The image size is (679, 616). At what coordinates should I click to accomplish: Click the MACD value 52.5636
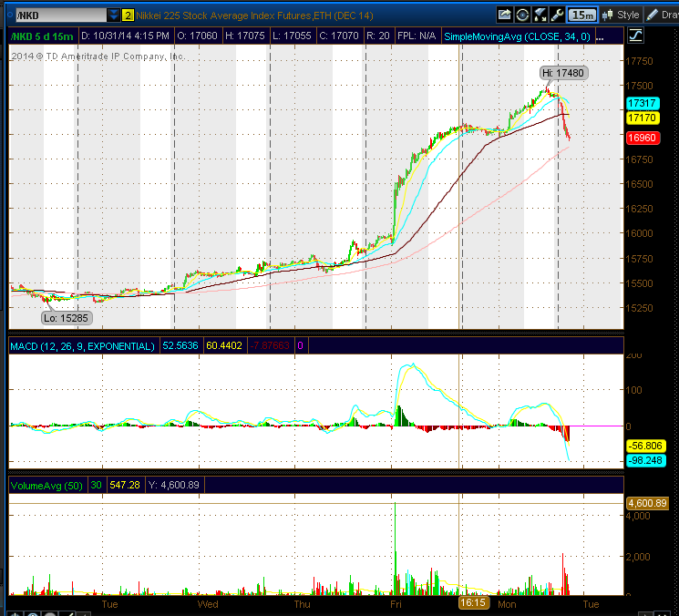point(180,345)
